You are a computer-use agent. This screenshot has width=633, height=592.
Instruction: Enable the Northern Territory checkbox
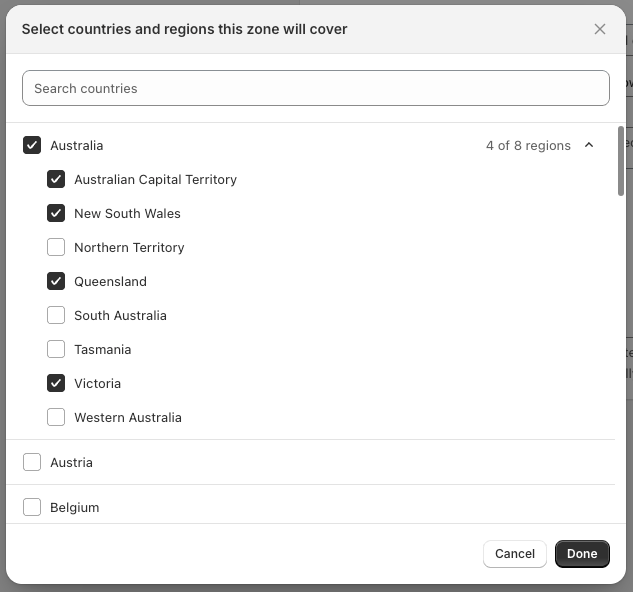tap(56, 247)
